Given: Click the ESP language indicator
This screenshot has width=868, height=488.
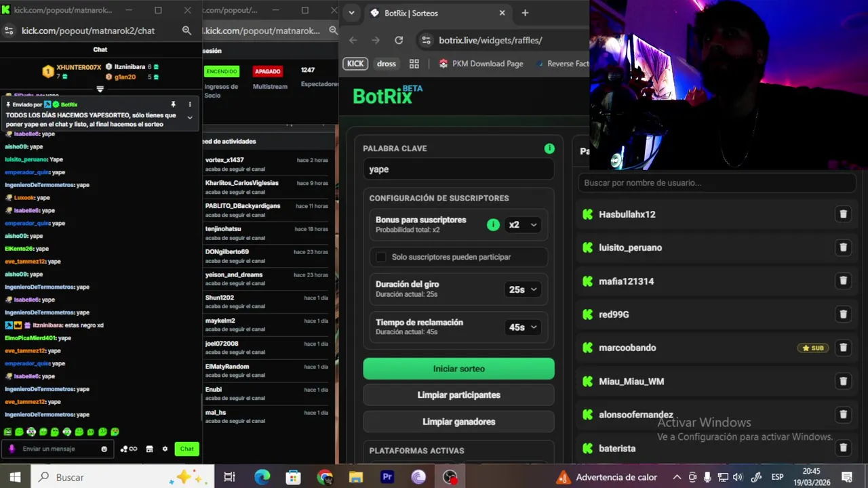Looking at the screenshot, I should pos(777,477).
